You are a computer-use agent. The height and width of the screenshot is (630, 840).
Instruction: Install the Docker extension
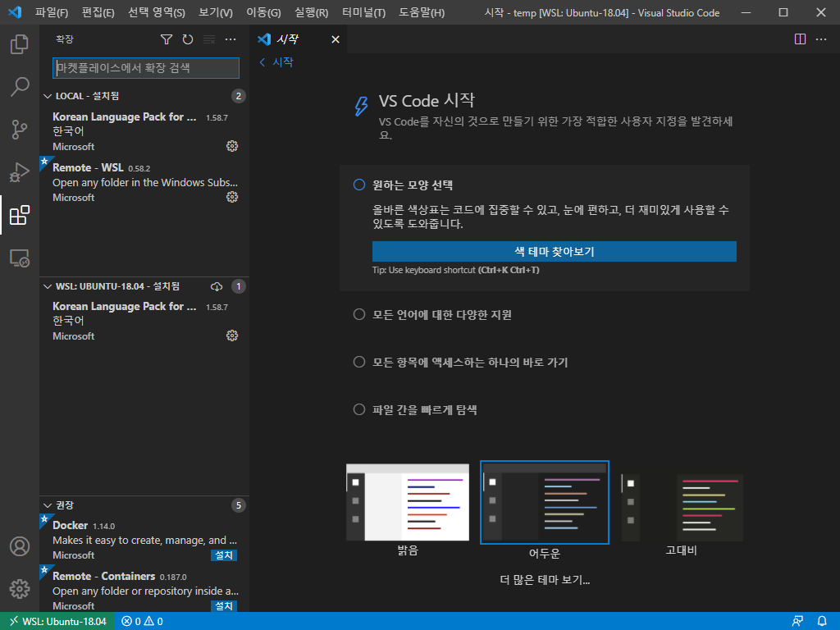[224, 555]
